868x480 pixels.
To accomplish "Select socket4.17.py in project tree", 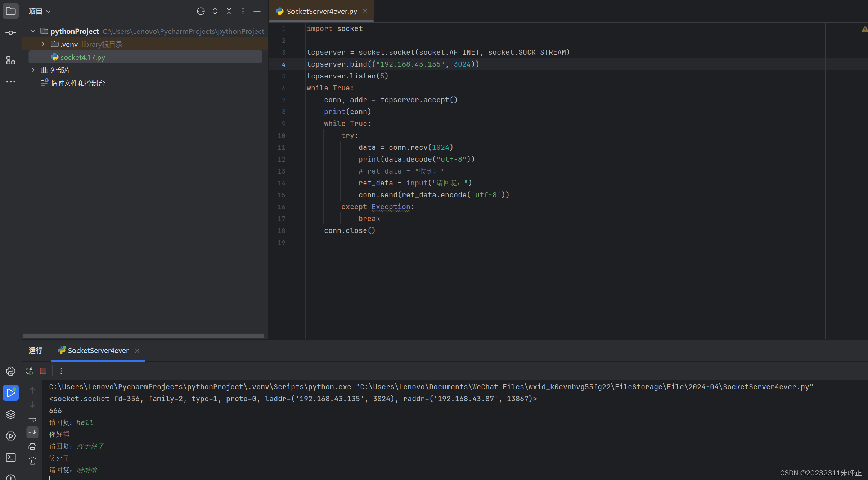I will [x=82, y=57].
